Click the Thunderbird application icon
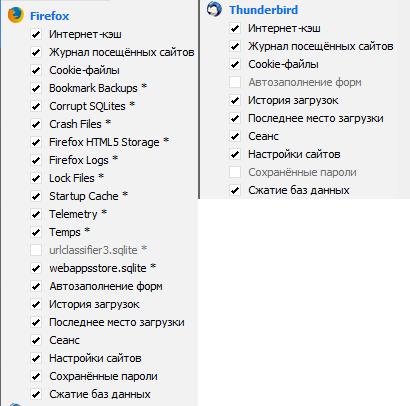This screenshot has height=406, width=410. [214, 9]
